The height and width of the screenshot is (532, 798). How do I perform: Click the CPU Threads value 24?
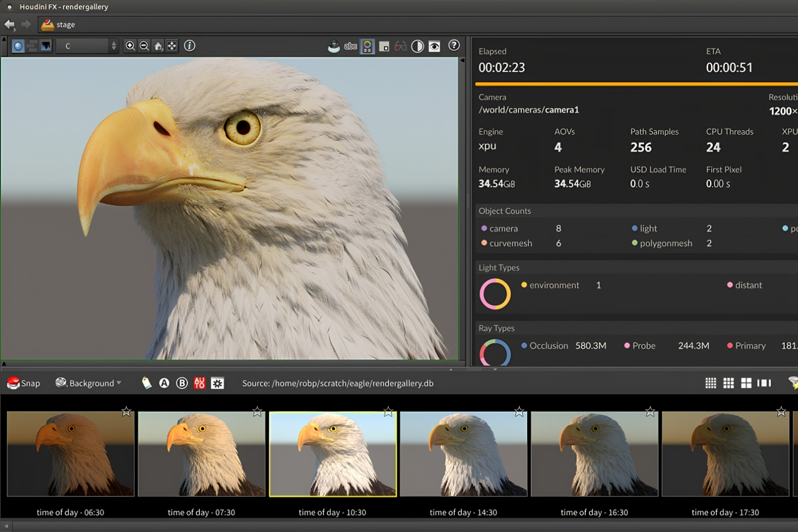[713, 147]
